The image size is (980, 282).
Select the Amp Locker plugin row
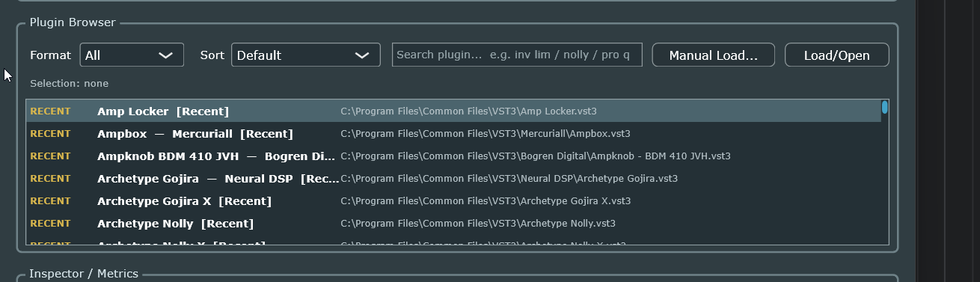[453, 111]
